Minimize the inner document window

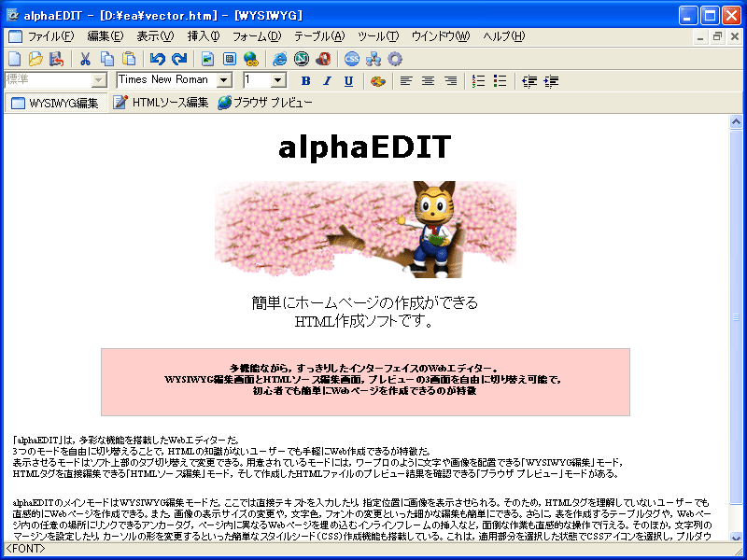point(699,36)
